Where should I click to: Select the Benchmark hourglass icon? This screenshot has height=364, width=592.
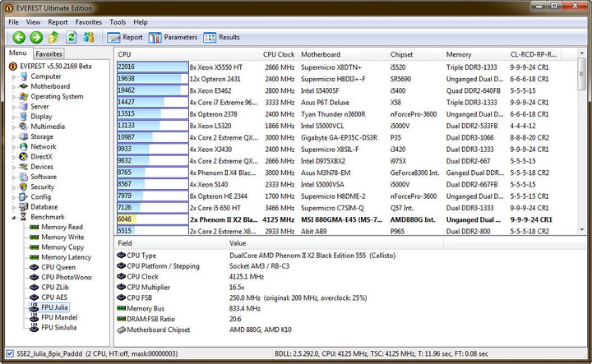[x=24, y=217]
